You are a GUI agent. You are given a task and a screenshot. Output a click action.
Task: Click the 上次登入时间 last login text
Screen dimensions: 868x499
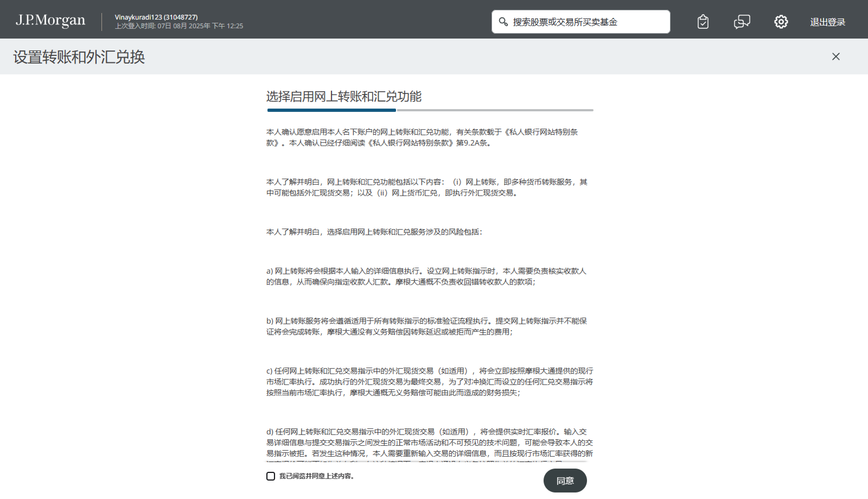point(179,26)
